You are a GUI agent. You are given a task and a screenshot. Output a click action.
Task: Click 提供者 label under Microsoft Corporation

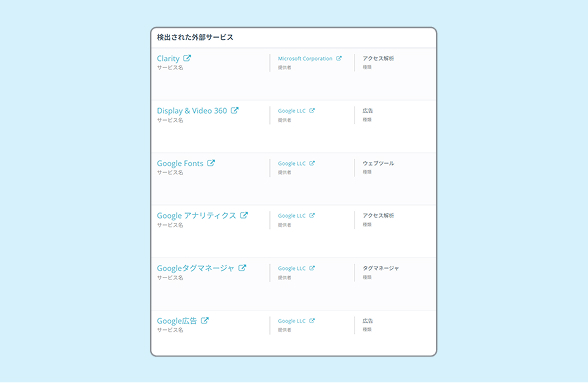pyautogui.click(x=284, y=68)
